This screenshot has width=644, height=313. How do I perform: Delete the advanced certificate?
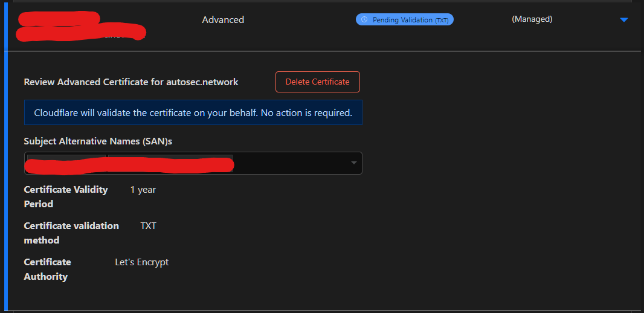318,82
